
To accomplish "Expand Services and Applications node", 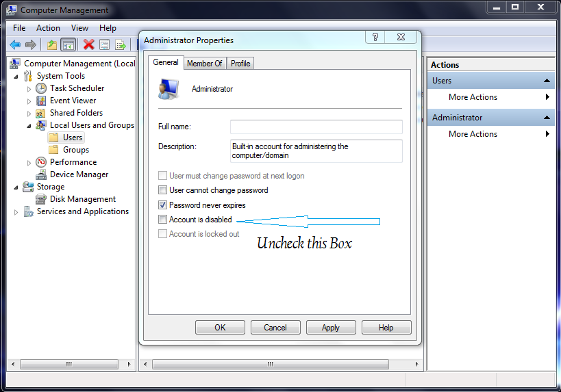I will pos(16,212).
